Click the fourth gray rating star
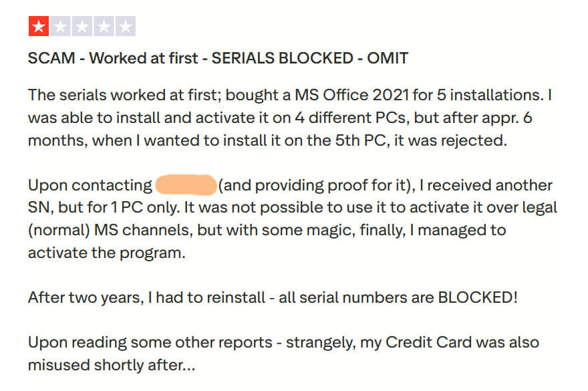 [x=104, y=27]
